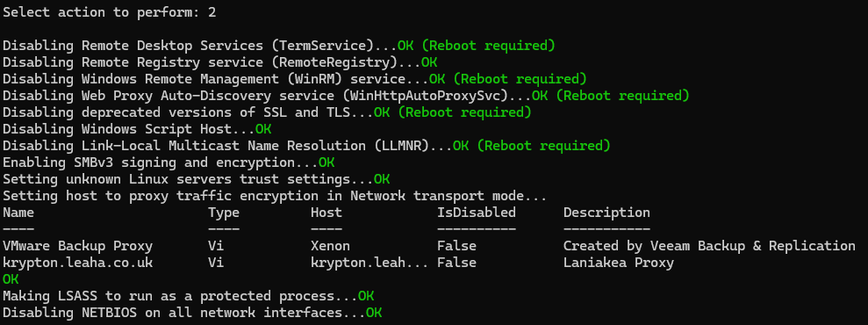Image resolution: width=868 pixels, height=325 pixels.
Task: Click the Laniakea Proxy description
Action: click(619, 263)
